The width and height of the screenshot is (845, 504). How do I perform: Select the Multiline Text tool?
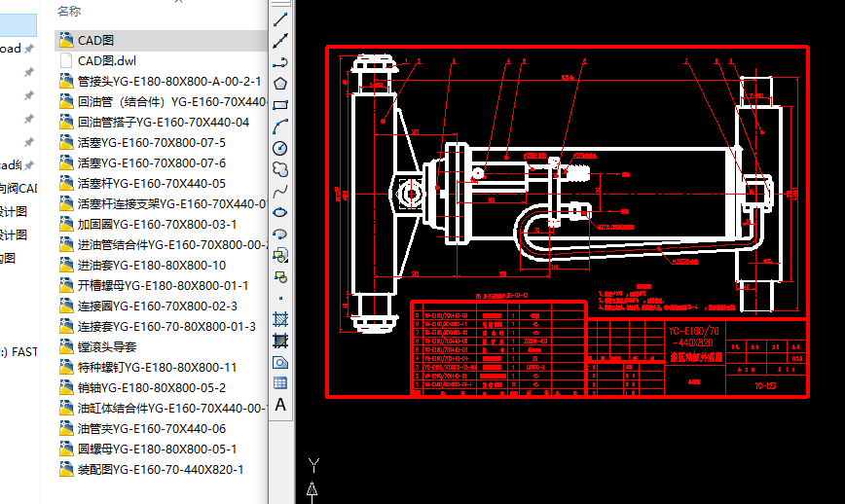tap(280, 404)
